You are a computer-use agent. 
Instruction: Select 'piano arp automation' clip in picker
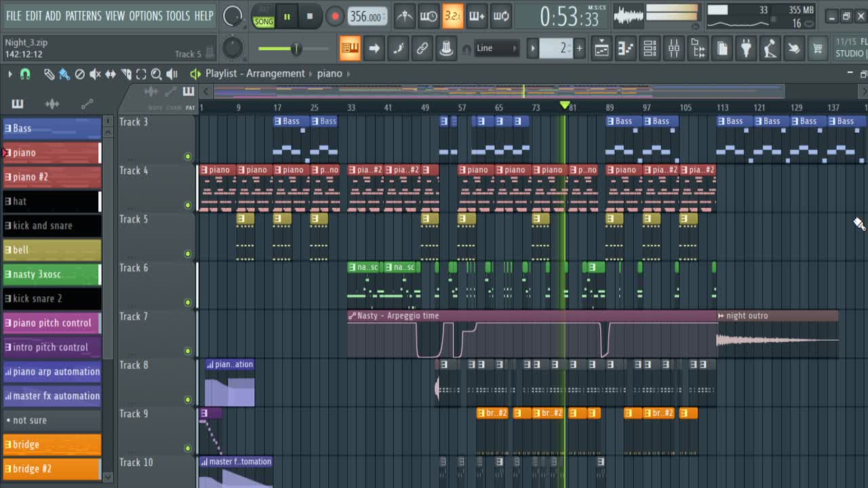52,371
